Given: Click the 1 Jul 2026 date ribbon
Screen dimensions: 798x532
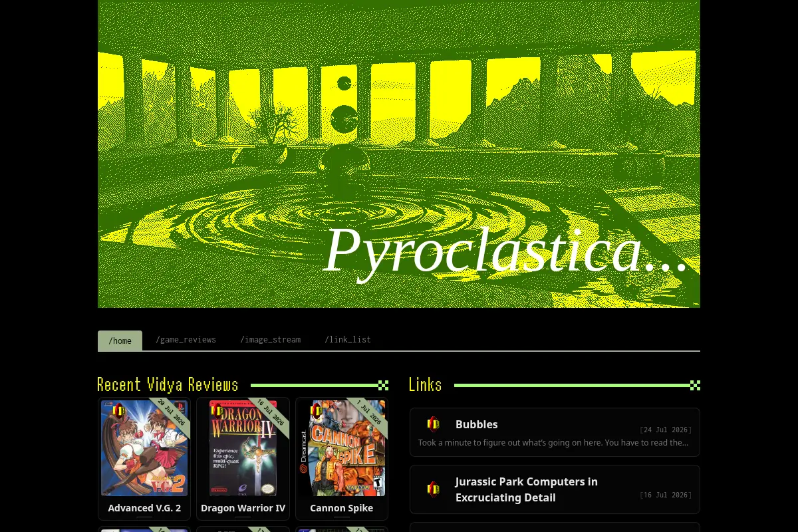Looking at the screenshot, I should click(x=370, y=413).
